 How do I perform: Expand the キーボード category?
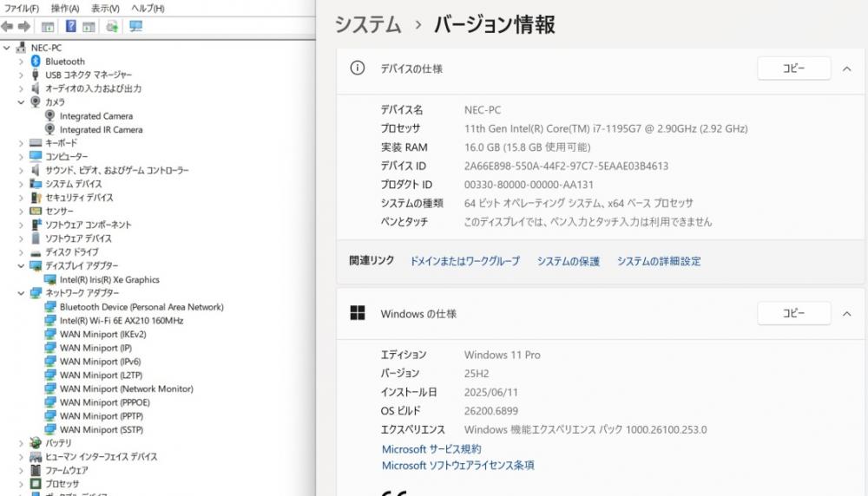(x=21, y=143)
